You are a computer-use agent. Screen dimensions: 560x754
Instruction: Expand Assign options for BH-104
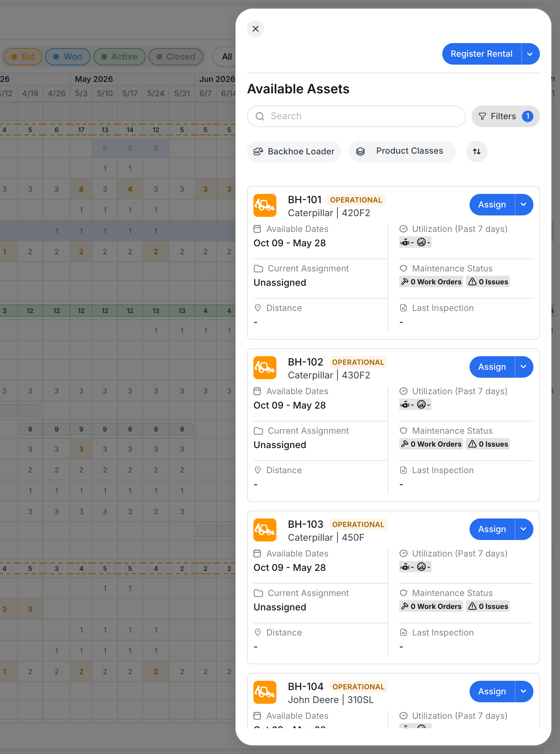click(524, 692)
